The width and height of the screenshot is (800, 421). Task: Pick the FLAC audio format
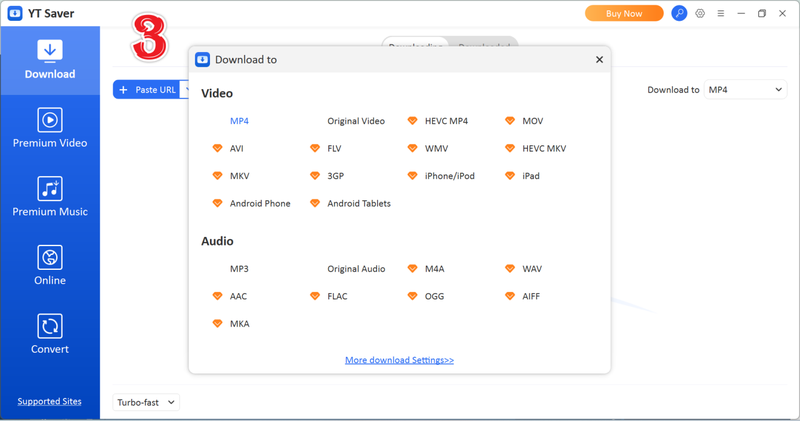pos(337,297)
